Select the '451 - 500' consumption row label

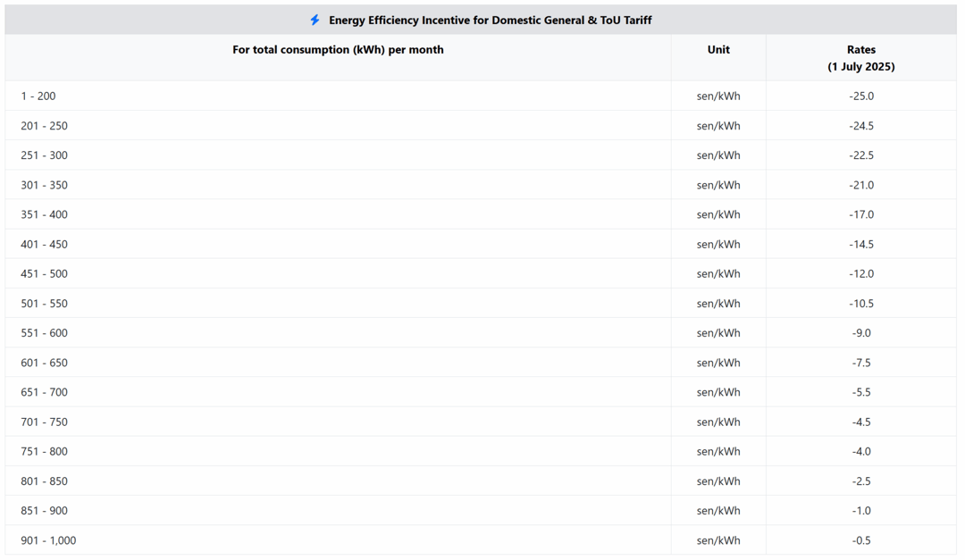[x=45, y=273]
